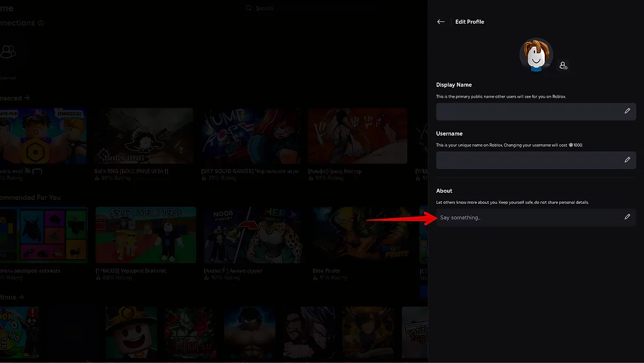Click into the Username input field
This screenshot has height=363, width=644.
click(536, 160)
